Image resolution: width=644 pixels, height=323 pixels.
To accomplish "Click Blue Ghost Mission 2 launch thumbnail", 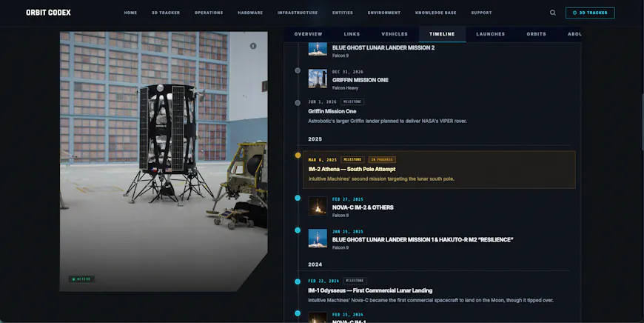I will pos(318,49).
